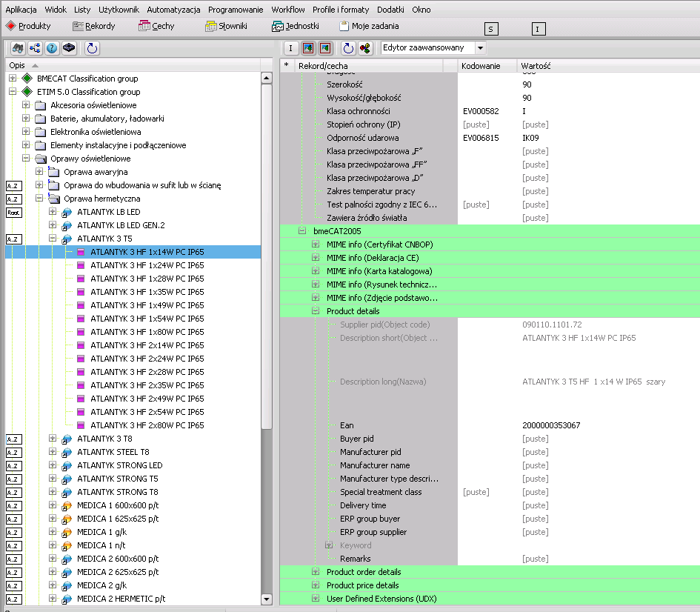Click the orange lamp icon of MEDICA 1 600x600 p/t
The image size is (700, 612).
click(67, 506)
